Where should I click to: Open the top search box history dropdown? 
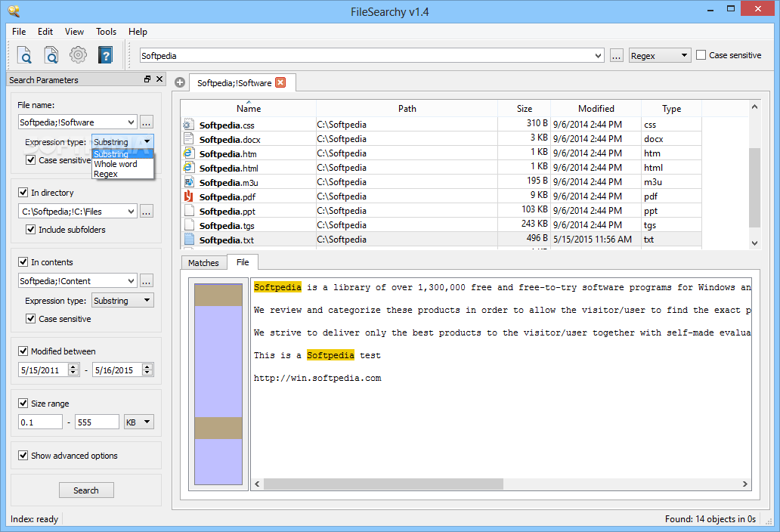tap(598, 56)
